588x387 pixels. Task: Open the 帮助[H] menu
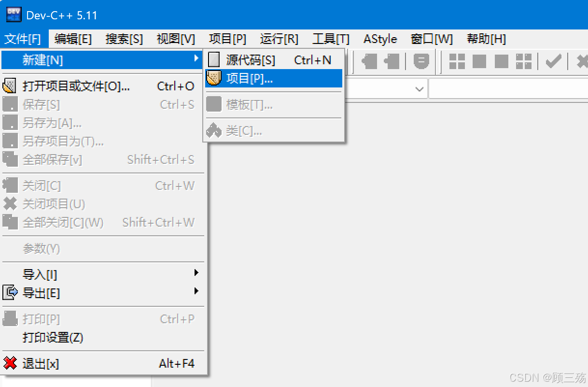[486, 39]
